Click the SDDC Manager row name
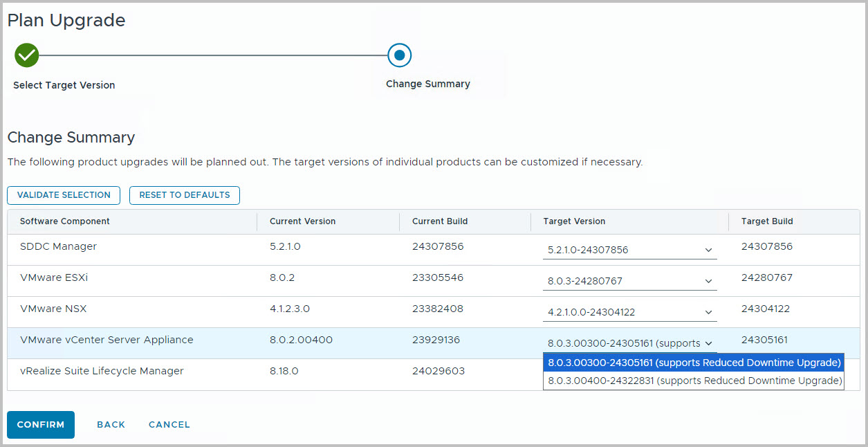 coord(59,246)
